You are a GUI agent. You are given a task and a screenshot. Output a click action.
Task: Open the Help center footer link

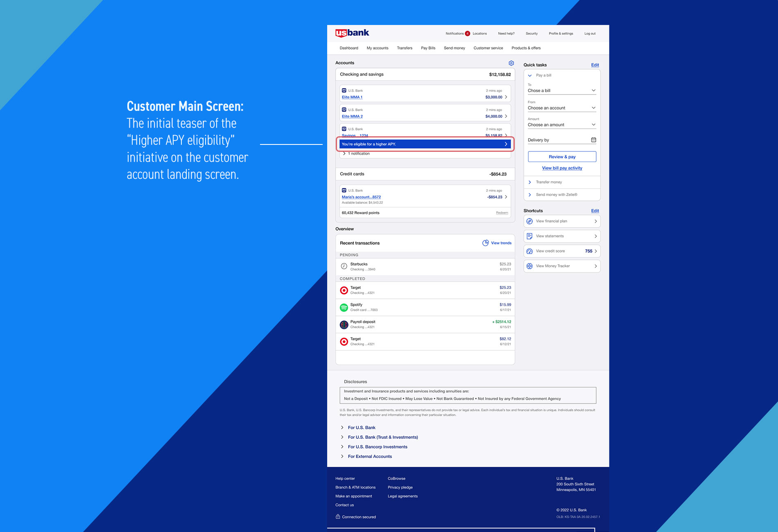click(x=345, y=479)
